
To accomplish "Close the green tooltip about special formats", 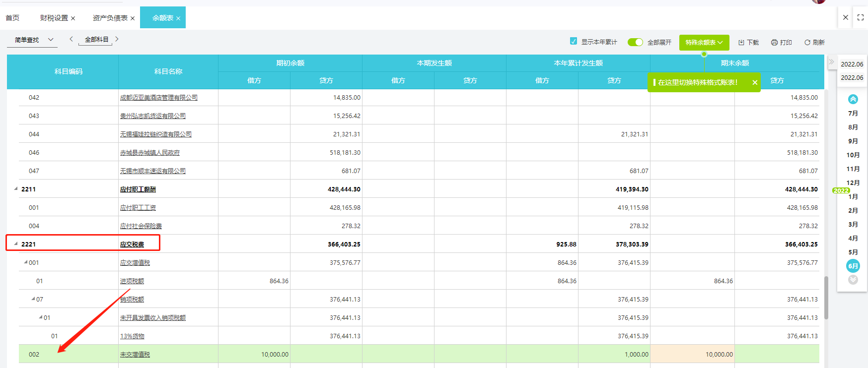I will [x=755, y=83].
